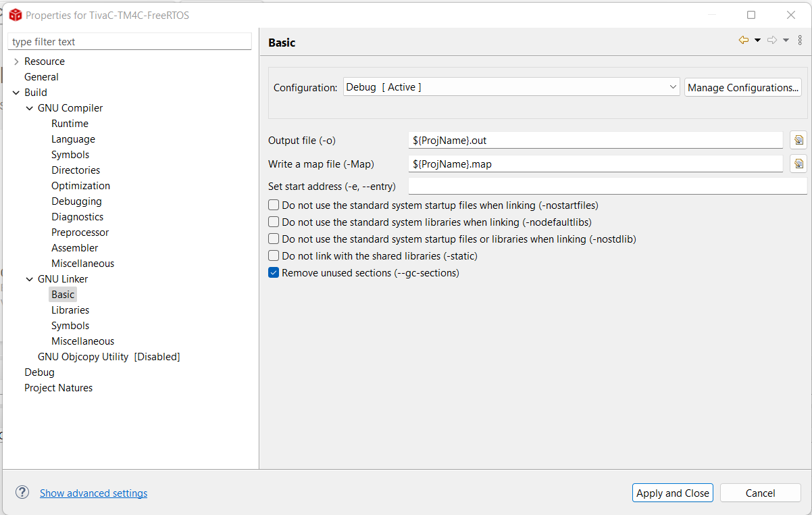Enable the -nostartfiles checkbox
The width and height of the screenshot is (812, 515).
click(x=274, y=205)
